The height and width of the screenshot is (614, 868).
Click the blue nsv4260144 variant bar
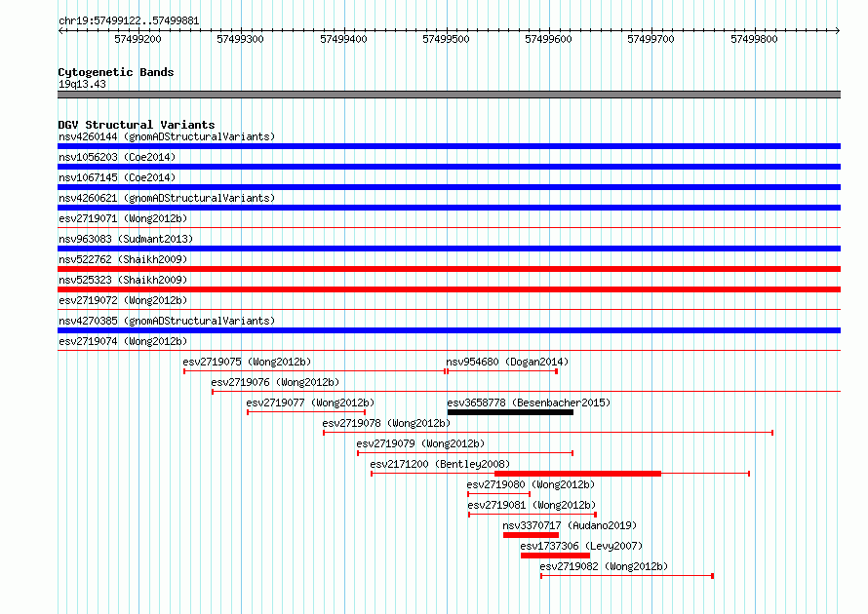click(x=449, y=146)
